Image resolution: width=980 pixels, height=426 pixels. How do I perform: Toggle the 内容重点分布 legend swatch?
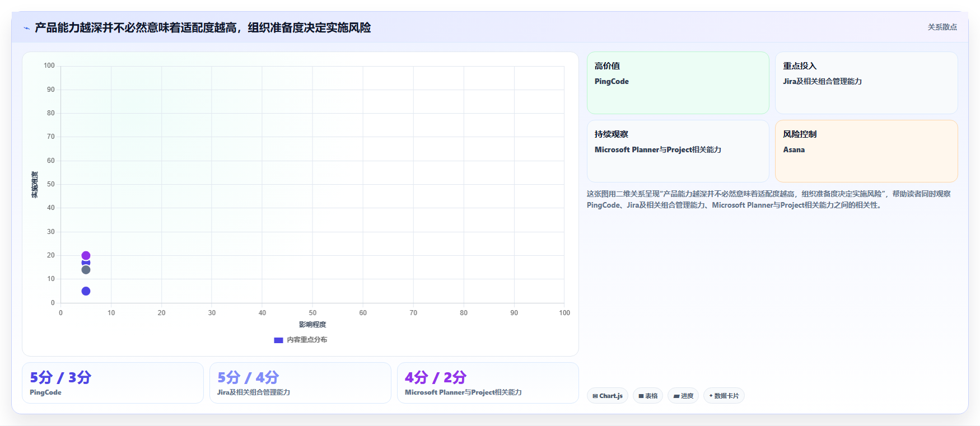pos(278,340)
